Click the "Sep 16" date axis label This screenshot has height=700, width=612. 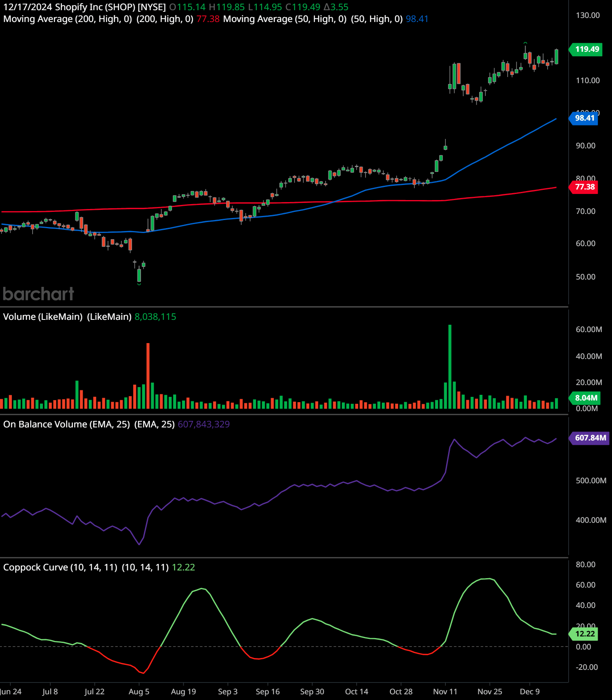click(268, 692)
